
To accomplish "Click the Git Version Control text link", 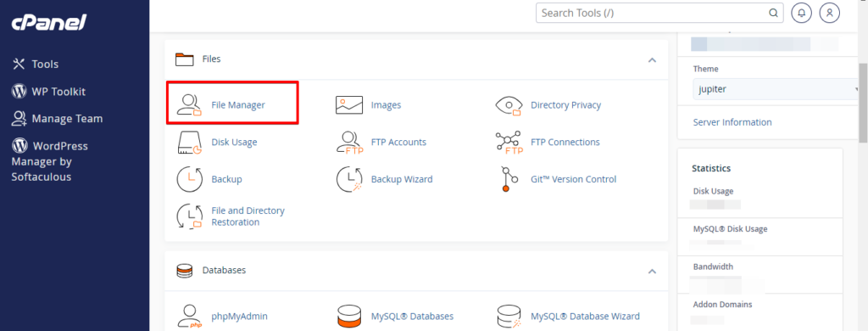I will [x=574, y=179].
